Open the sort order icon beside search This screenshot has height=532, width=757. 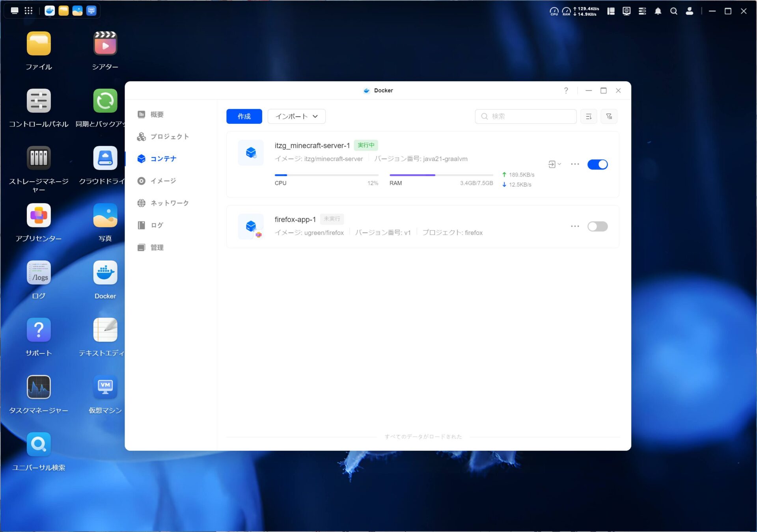tap(589, 117)
